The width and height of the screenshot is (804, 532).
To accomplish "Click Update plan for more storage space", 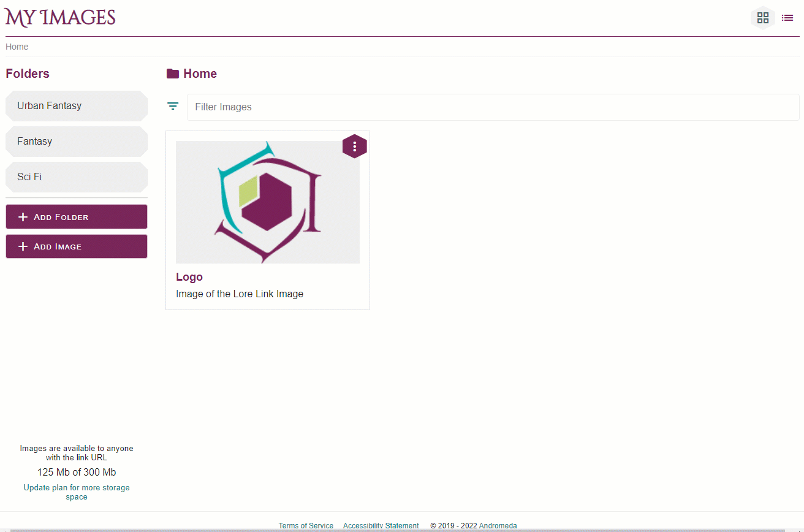I will coord(77,492).
